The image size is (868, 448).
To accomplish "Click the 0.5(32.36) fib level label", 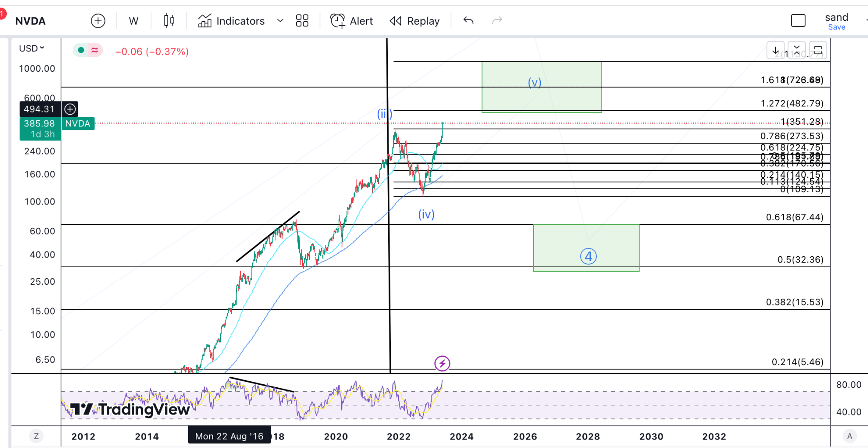I will [800, 260].
